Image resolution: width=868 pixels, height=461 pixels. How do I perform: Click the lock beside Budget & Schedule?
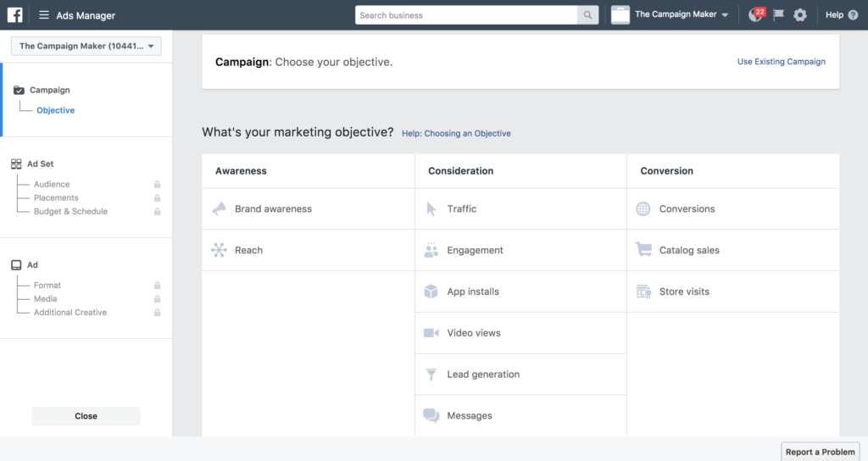[x=157, y=211]
